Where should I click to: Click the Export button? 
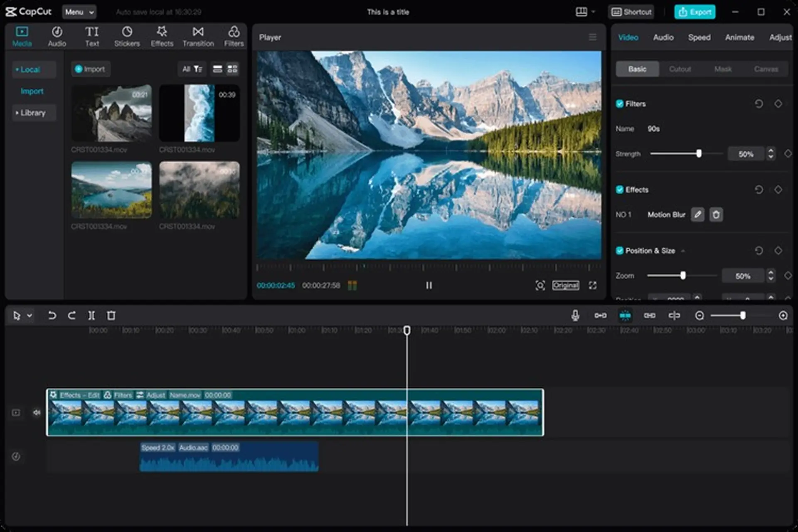point(695,12)
